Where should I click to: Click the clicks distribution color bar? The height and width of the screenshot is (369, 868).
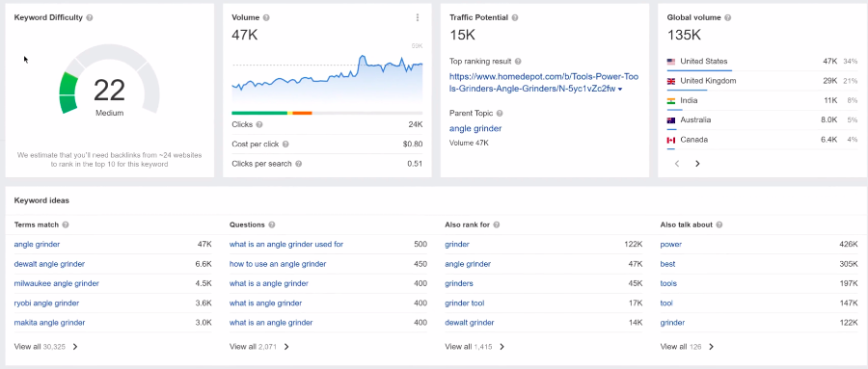point(327,113)
